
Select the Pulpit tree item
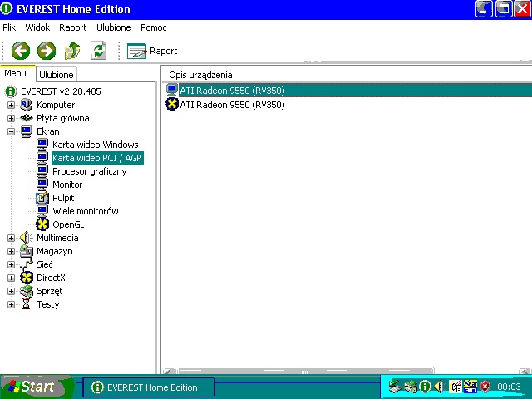[x=63, y=198]
